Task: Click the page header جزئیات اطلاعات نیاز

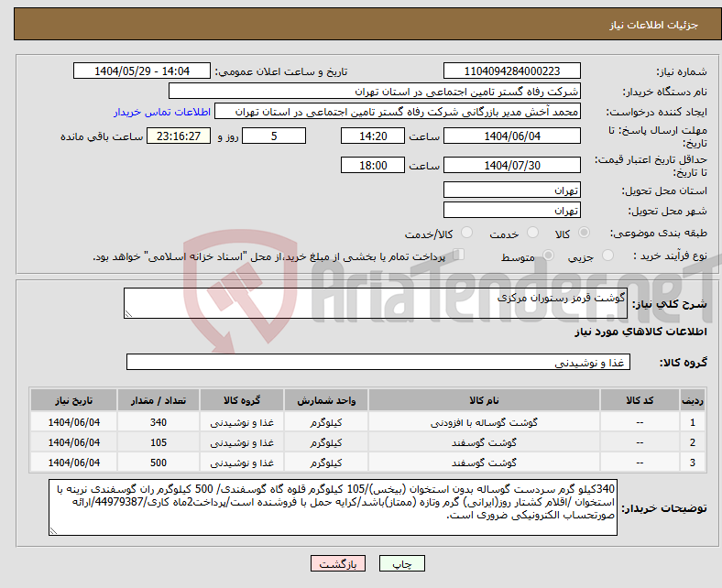Action: (x=654, y=25)
